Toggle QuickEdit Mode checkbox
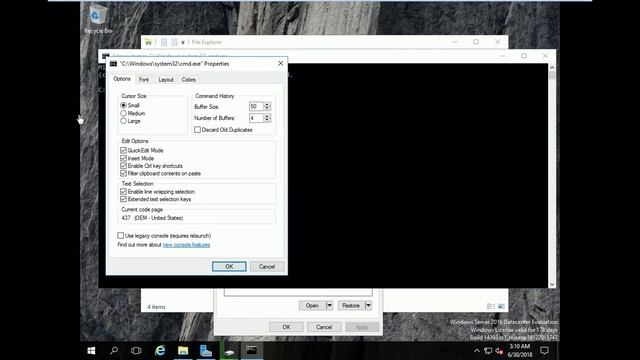640x360 pixels. pos(123,150)
